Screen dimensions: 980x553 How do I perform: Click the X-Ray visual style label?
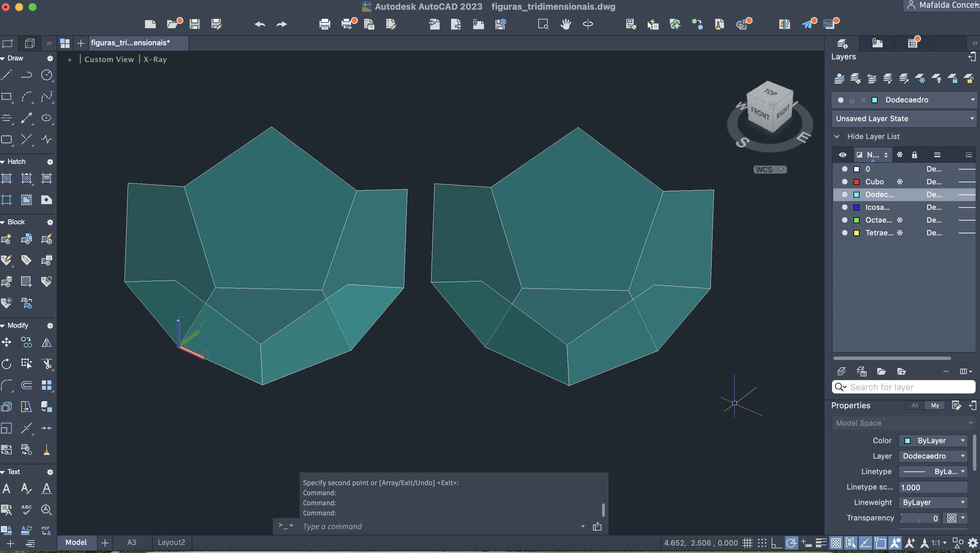[x=155, y=59]
